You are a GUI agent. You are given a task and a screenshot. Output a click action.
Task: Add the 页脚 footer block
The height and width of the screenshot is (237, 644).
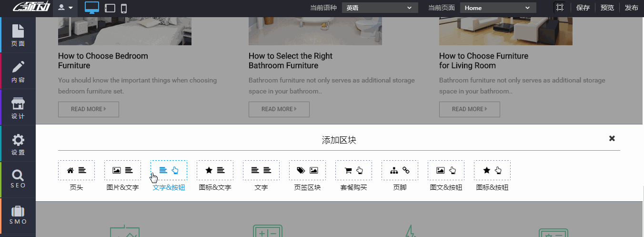point(400,170)
